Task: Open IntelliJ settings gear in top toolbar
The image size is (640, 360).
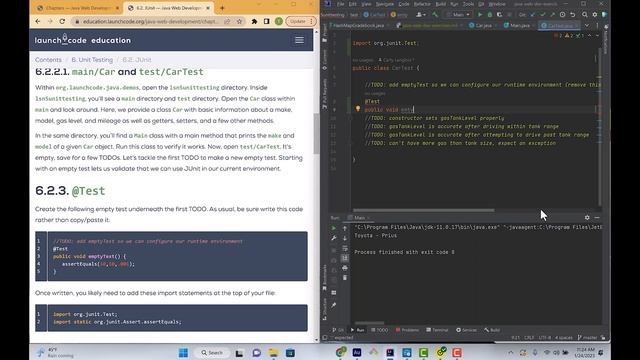Action: pos(595,15)
